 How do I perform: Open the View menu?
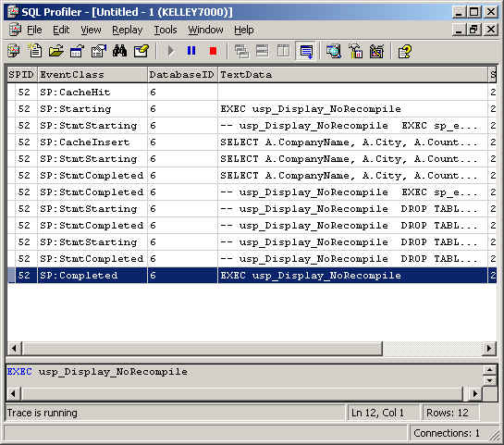coord(91,30)
